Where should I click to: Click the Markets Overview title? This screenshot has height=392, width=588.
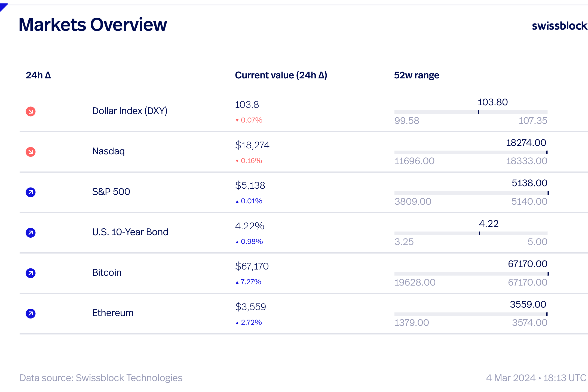click(93, 25)
